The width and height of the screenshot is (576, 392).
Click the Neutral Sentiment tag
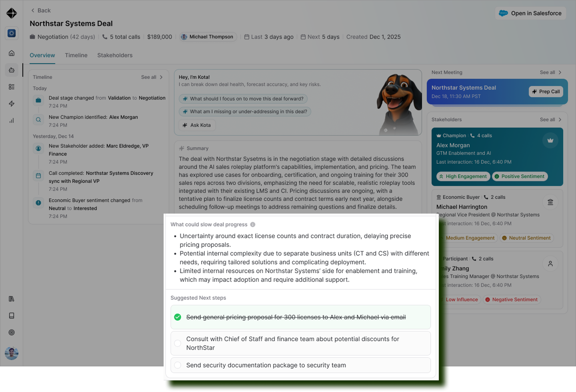point(526,238)
